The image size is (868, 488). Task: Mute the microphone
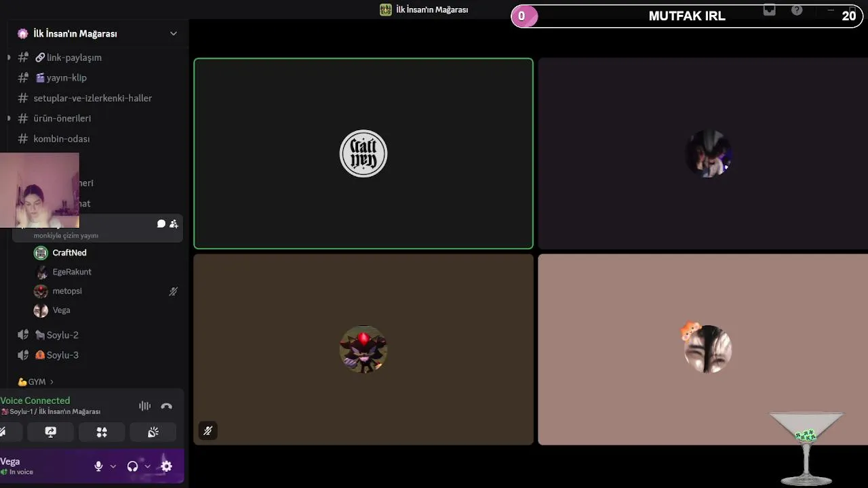tap(98, 466)
